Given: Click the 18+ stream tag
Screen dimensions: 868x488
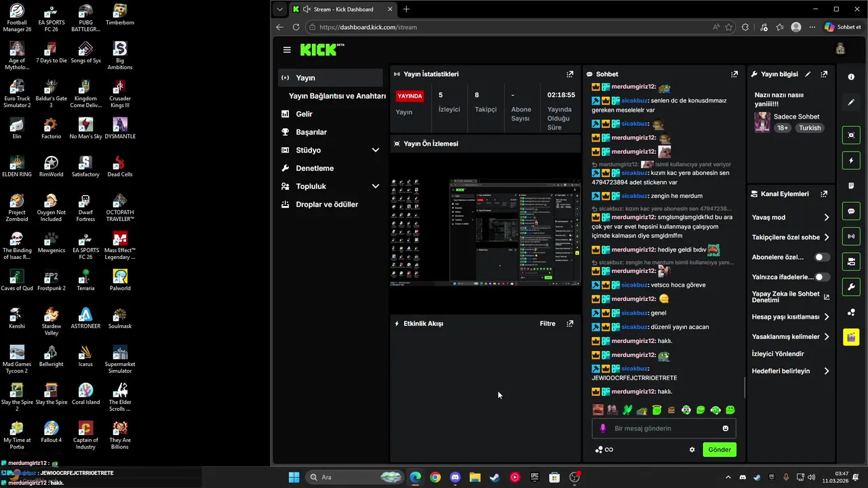Looking at the screenshot, I should pyautogui.click(x=782, y=127).
